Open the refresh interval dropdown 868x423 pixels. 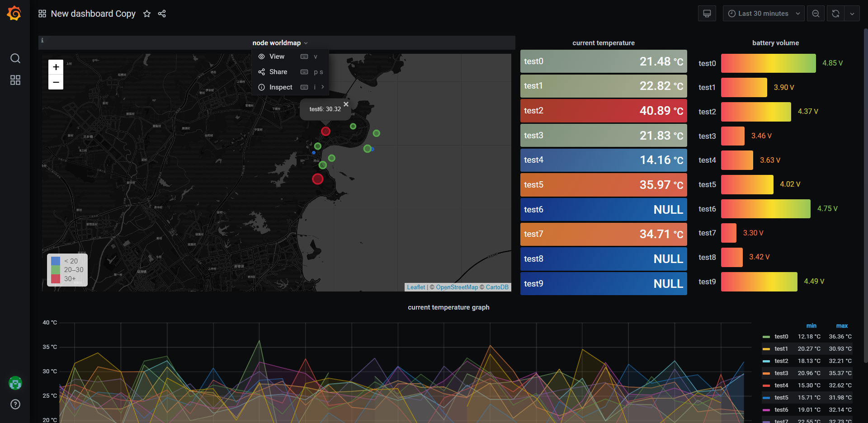pos(853,13)
